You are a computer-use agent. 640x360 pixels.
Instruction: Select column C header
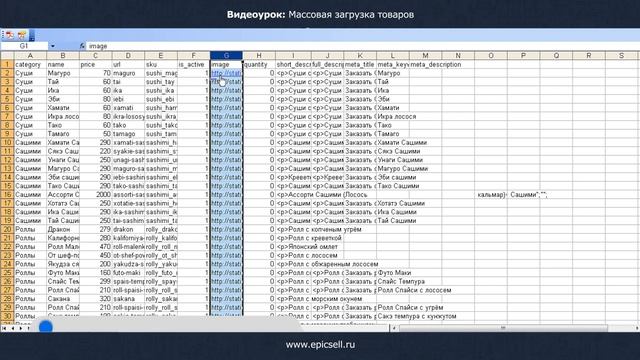point(96,56)
